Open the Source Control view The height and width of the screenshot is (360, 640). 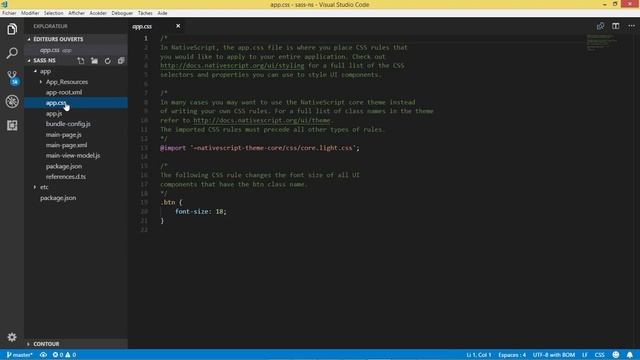12,77
